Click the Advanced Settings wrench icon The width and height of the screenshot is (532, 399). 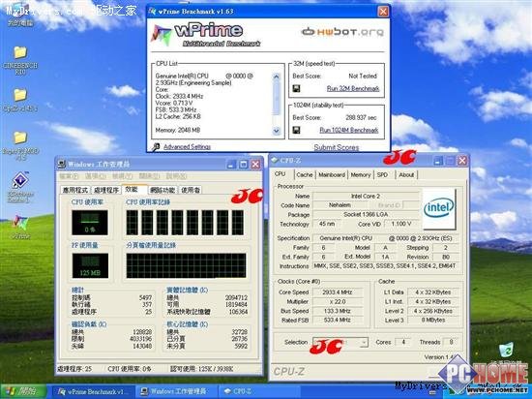pyautogui.click(x=156, y=146)
